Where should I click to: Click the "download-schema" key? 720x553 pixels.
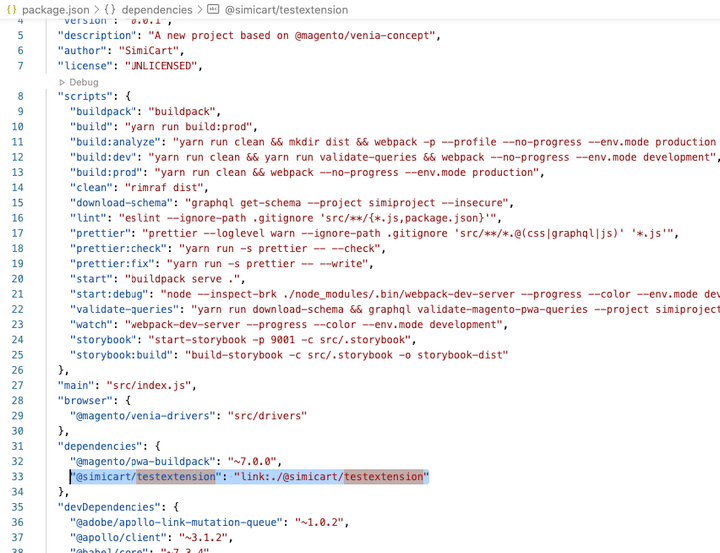(121, 202)
